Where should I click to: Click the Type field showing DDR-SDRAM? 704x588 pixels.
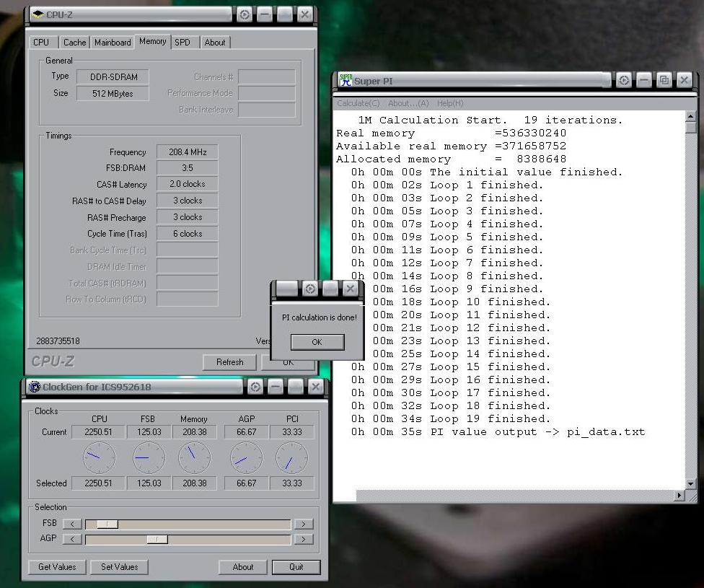113,76
